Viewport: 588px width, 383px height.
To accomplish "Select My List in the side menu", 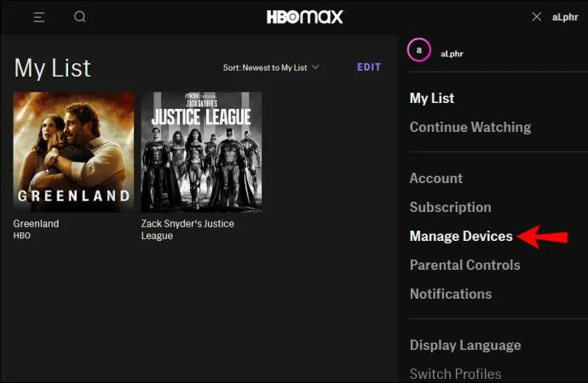I will [431, 99].
